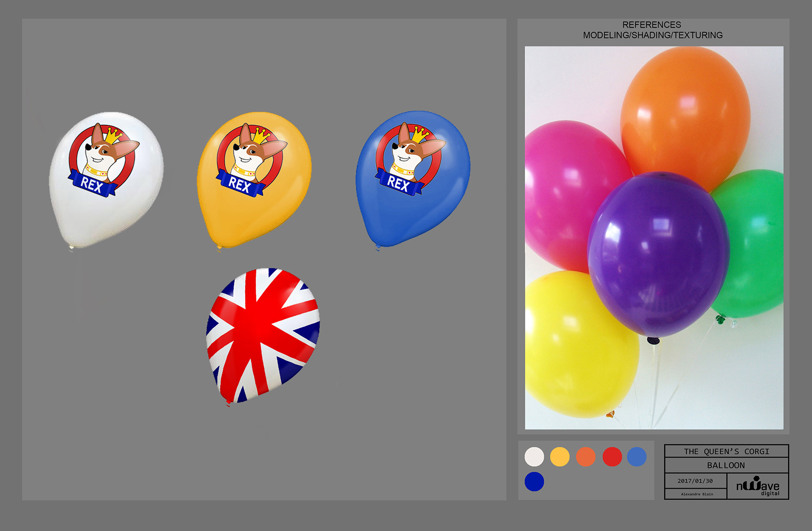
Task: Select the white color swatch
Action: (534, 457)
